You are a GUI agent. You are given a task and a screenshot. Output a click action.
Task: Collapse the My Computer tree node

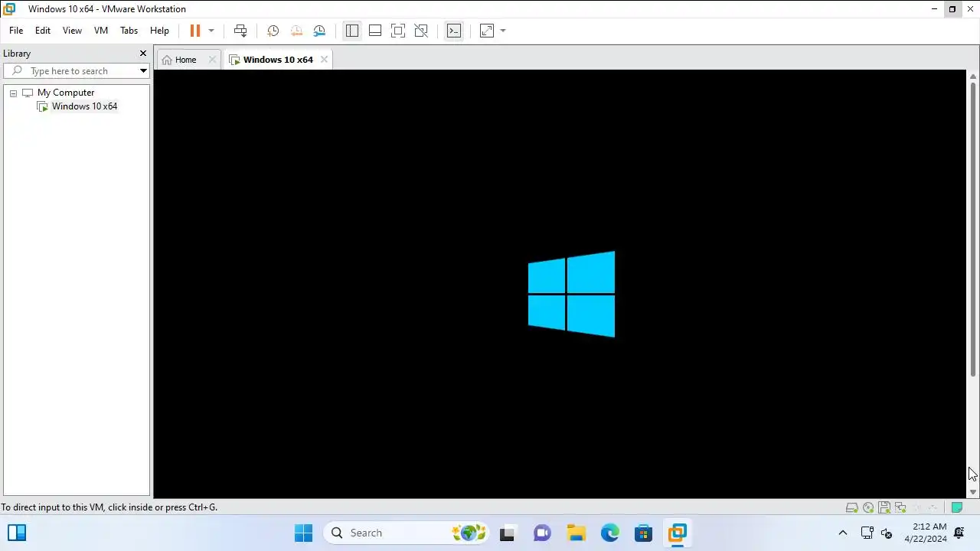pyautogui.click(x=13, y=93)
